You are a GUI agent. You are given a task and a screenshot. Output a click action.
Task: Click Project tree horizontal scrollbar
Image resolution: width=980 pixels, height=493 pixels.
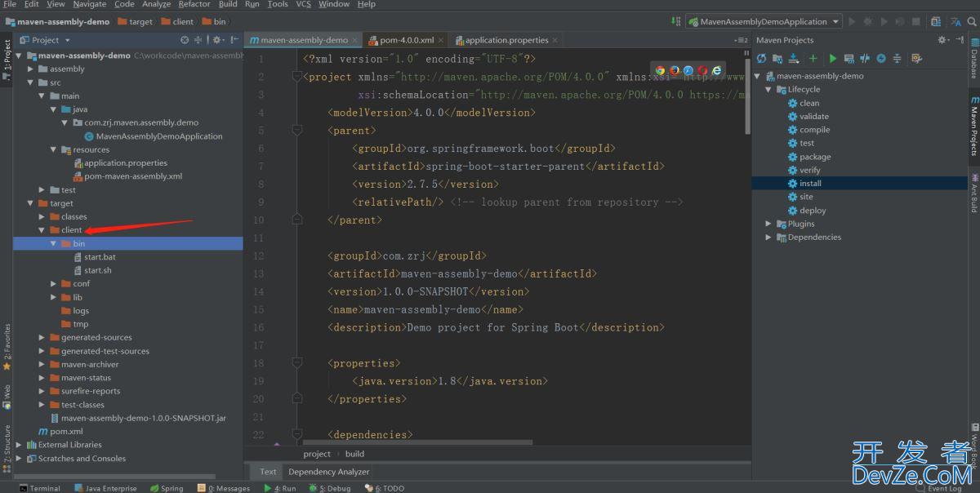point(114,476)
